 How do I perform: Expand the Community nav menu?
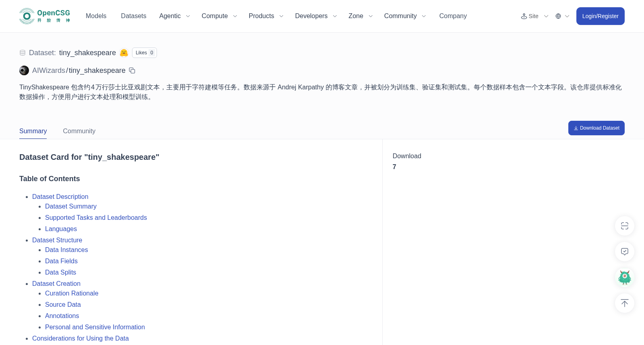405,16
